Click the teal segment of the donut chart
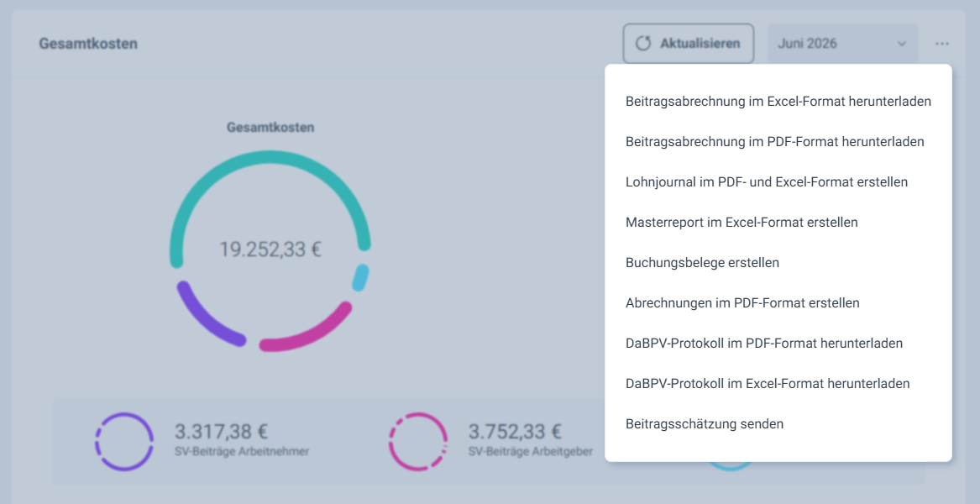Screen dimensions: 980x504 pyautogui.click(x=270, y=157)
